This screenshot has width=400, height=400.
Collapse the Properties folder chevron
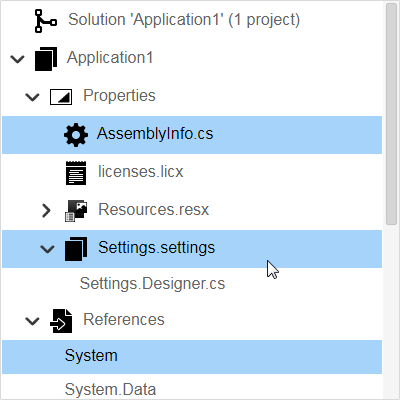click(x=32, y=97)
